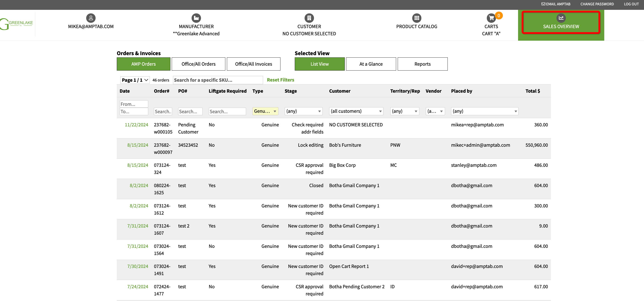Viewport: 644px width, 301px height.
Task: Open the Reports view
Action: [422, 64]
